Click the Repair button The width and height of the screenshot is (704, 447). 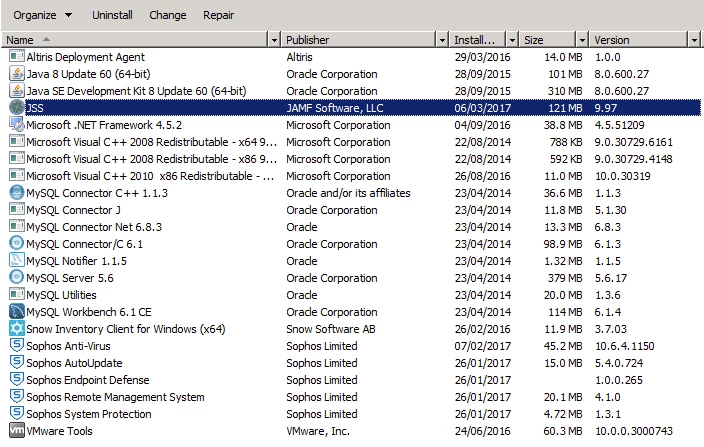click(x=218, y=15)
